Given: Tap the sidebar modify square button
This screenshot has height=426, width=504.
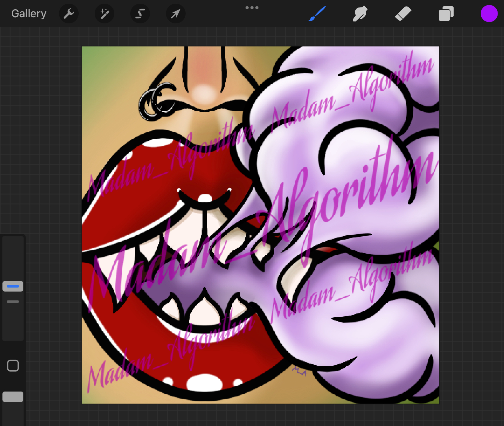Looking at the screenshot, I should 13,366.
